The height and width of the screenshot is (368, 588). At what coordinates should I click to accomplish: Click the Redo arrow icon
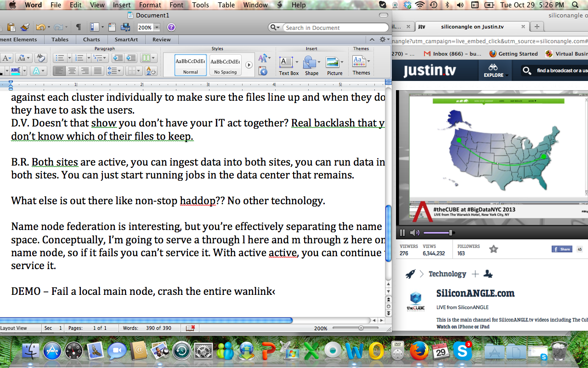[x=58, y=27]
